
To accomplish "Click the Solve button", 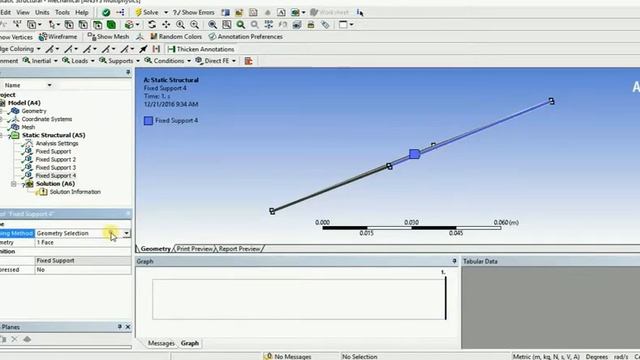I will [x=147, y=13].
